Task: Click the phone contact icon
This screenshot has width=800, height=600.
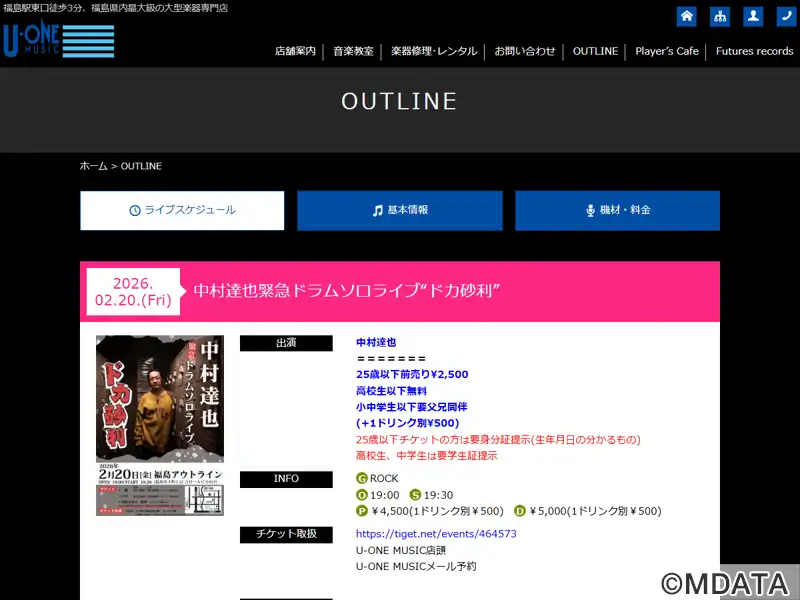Action: (786, 16)
